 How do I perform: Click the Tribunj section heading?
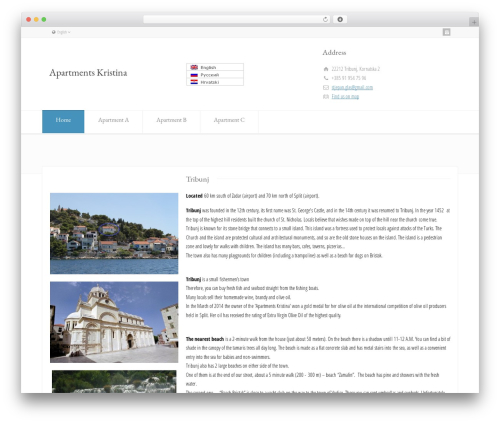tap(198, 179)
